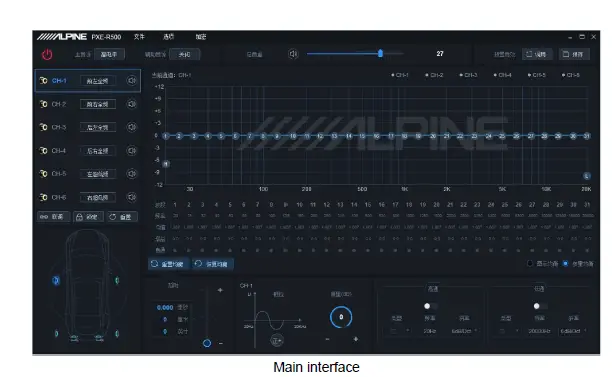The image size is (612, 377).
Task: Click the restore EQ button below the table
Action: 213,264
